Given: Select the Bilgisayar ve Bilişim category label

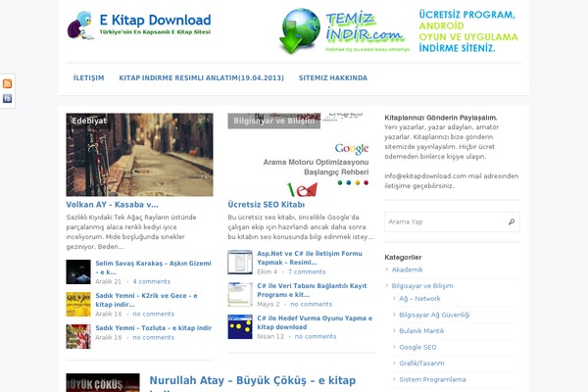Looking at the screenshot, I should (274, 121).
